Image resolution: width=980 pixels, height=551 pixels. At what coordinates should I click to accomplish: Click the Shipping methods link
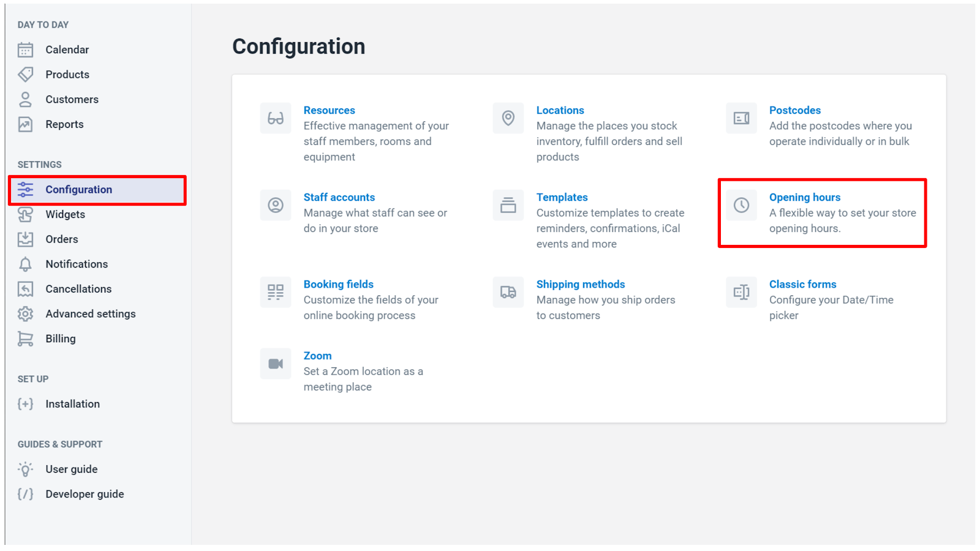pyautogui.click(x=580, y=284)
